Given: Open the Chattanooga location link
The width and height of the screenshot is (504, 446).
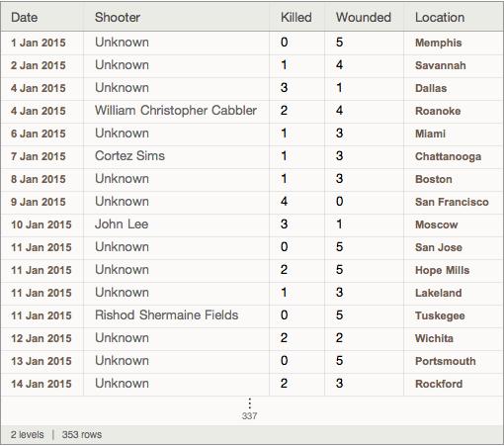Looking at the screenshot, I should [448, 156].
